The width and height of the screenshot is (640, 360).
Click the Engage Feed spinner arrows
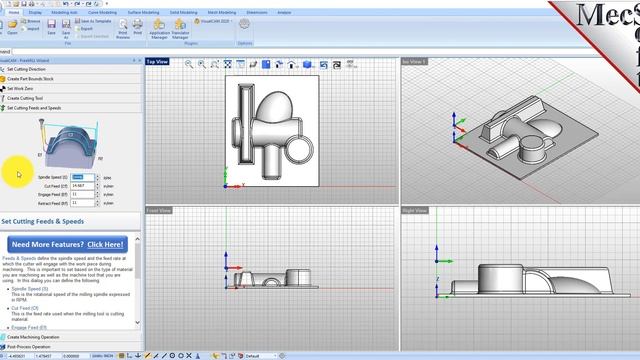click(97, 194)
